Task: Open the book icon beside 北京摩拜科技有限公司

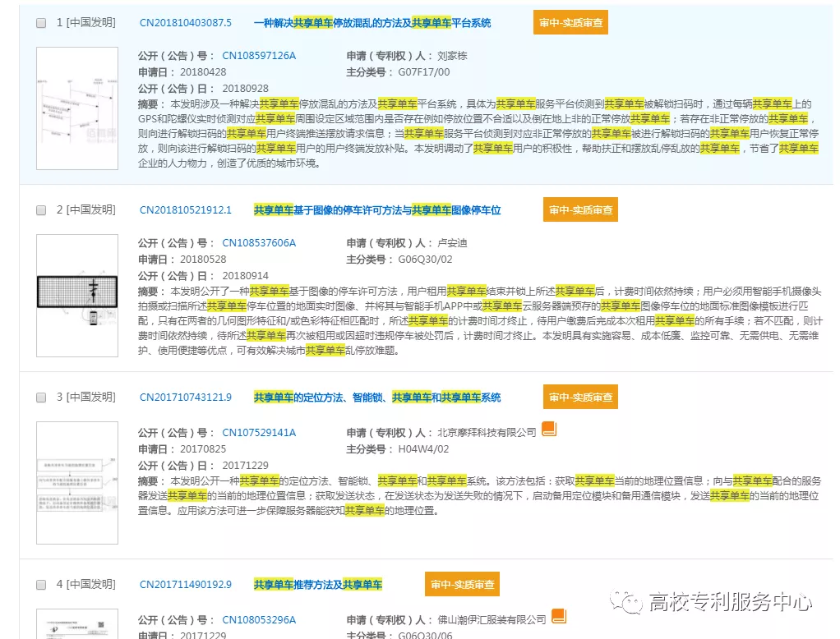Action: point(550,428)
